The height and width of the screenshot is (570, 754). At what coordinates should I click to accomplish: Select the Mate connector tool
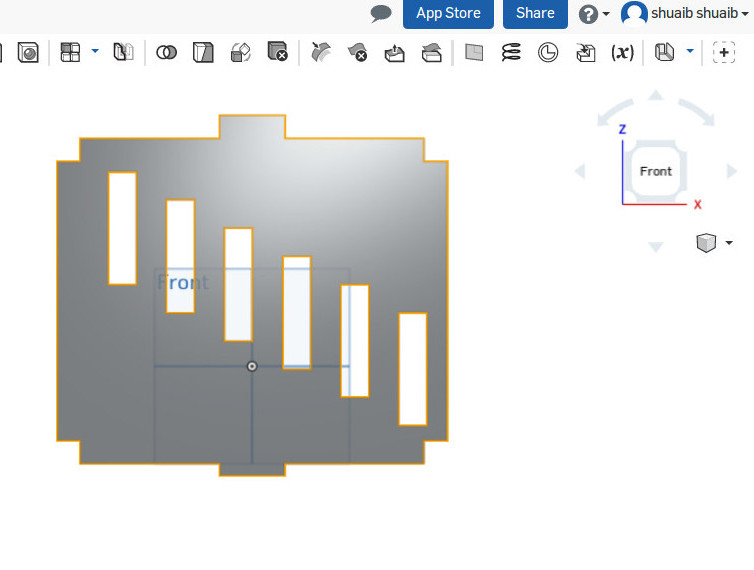click(548, 52)
